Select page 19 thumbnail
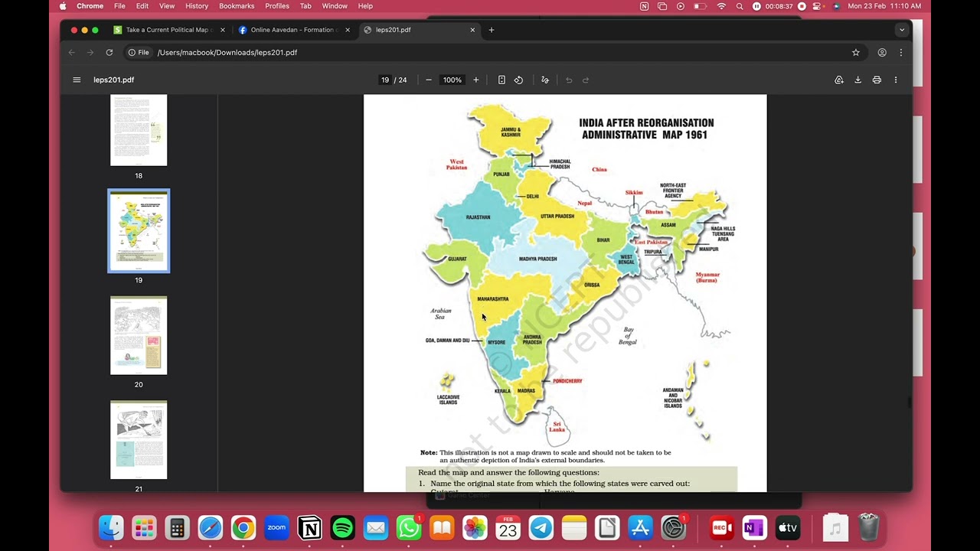Viewport: 980px width, 551px height. pyautogui.click(x=139, y=230)
